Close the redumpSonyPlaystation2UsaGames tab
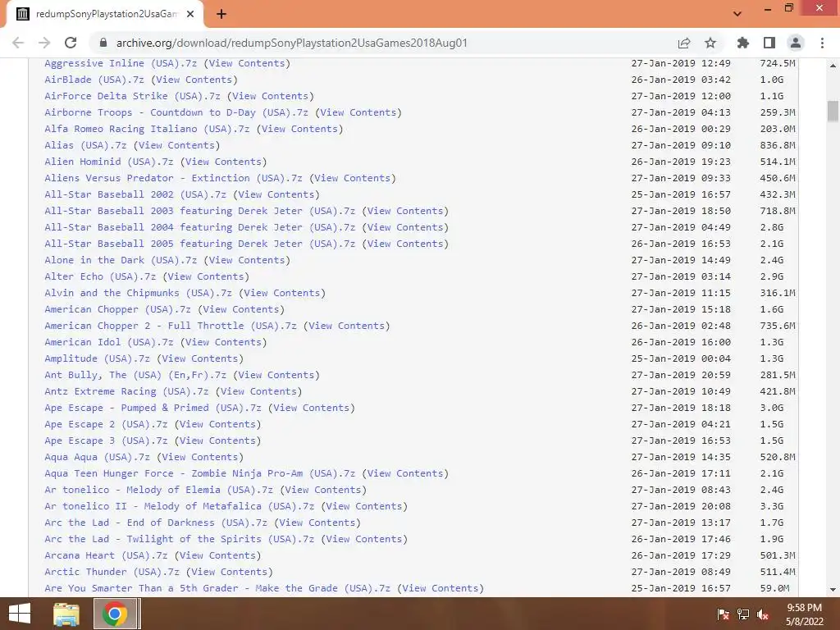The width and height of the screenshot is (840, 630). pos(190,14)
